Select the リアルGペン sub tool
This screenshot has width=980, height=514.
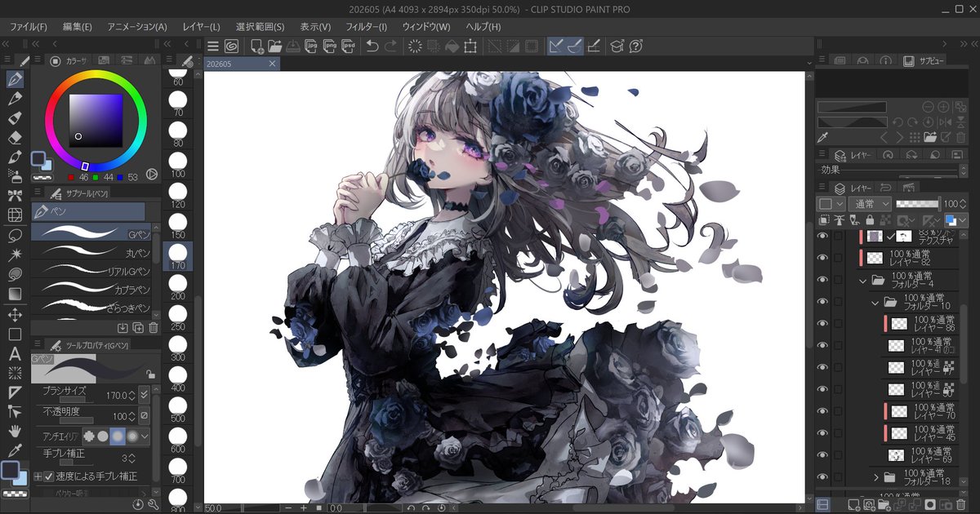91,270
